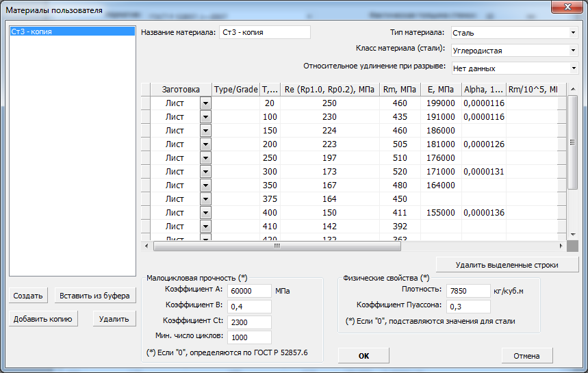Open the Заготовка dropdown in the T=400 row
The width and height of the screenshot is (588, 373).
[x=205, y=213]
